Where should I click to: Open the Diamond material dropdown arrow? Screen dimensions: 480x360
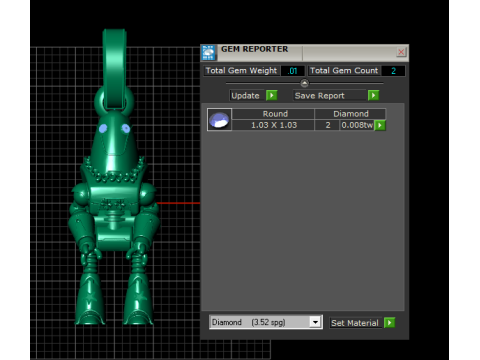[315, 322]
